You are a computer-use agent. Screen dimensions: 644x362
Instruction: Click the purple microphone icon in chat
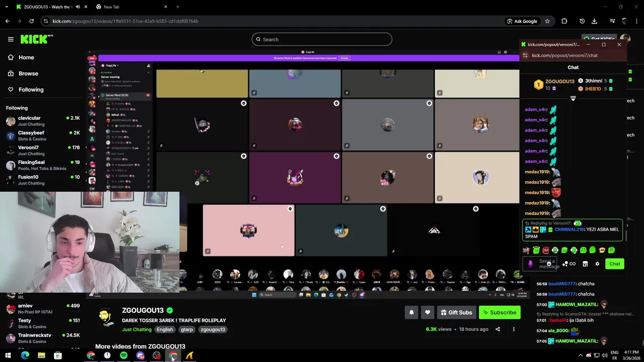530,264
